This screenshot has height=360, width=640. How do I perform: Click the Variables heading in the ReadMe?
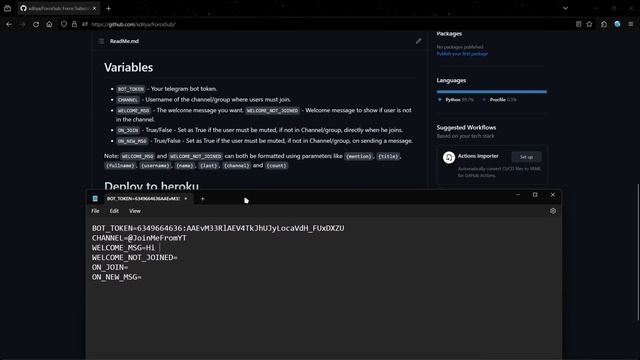pos(129,67)
